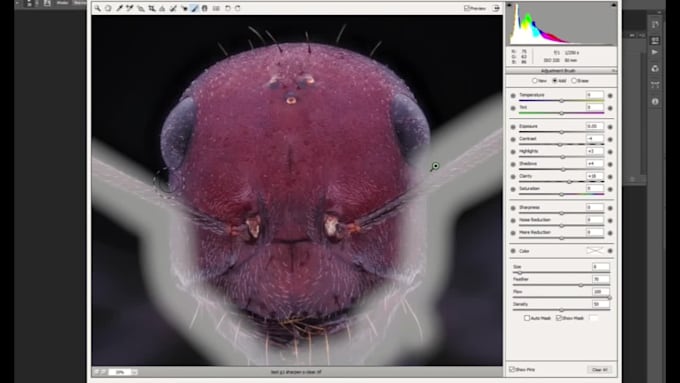680x383 pixels.
Task: Toggle full screen mode icon next to Preview
Action: coord(496,8)
